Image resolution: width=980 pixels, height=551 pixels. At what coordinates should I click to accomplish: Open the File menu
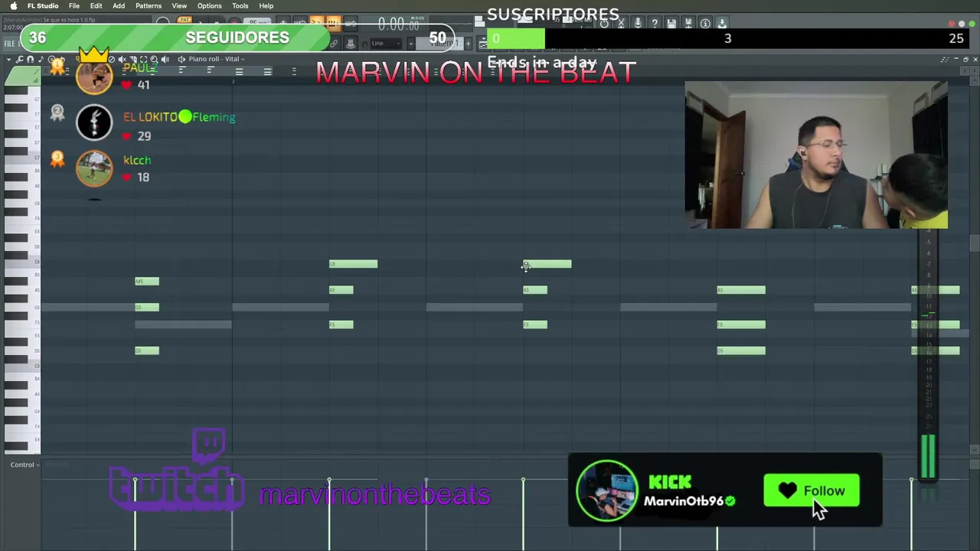coord(74,5)
